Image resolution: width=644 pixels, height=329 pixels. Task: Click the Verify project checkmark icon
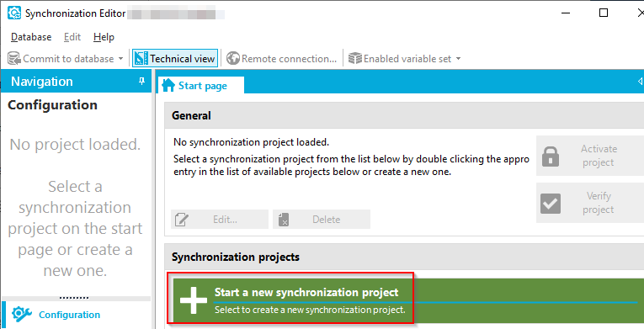pos(551,204)
